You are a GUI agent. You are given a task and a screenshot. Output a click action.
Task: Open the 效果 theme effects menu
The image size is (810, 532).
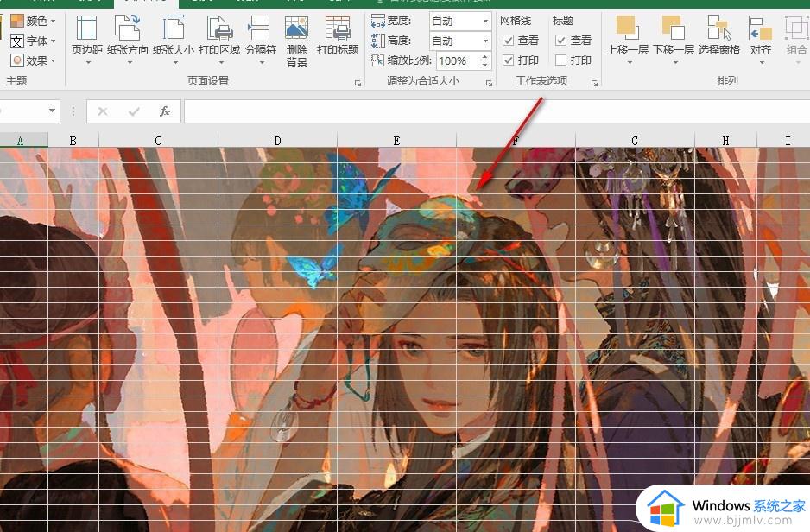point(33,60)
